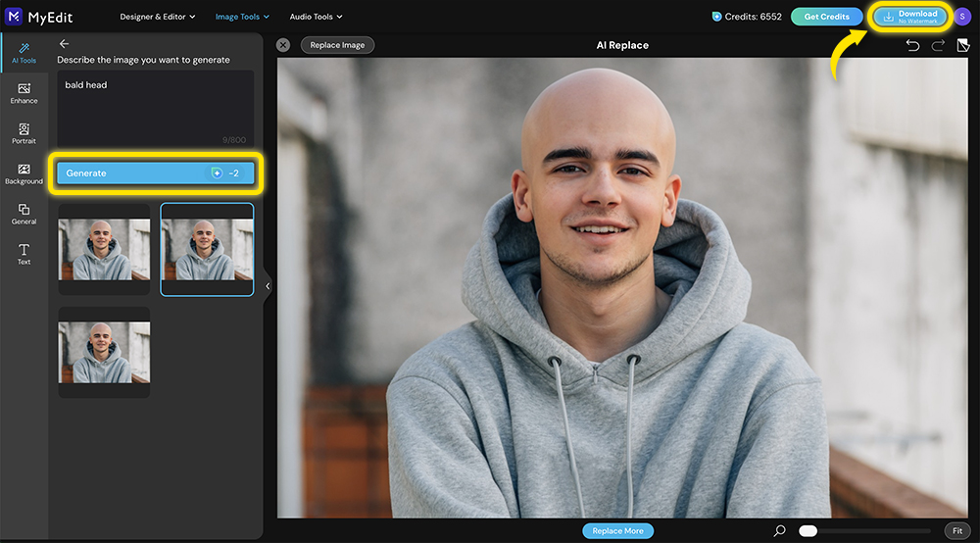Screen dimensions: 980x543
Task: Click the 'Credits: 6552' text
Action: [x=753, y=17]
